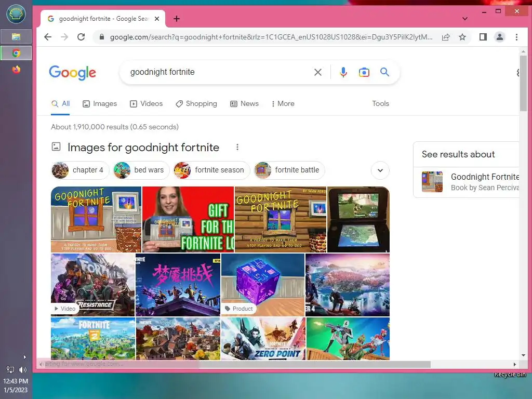Open options for Images section
532x399 pixels.
pos(237,147)
